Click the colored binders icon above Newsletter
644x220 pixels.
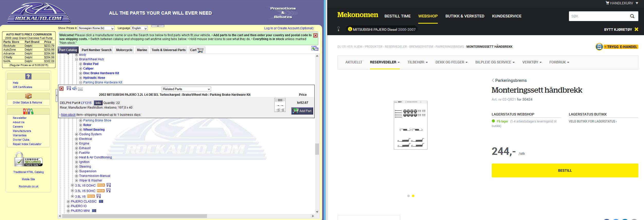point(28,111)
